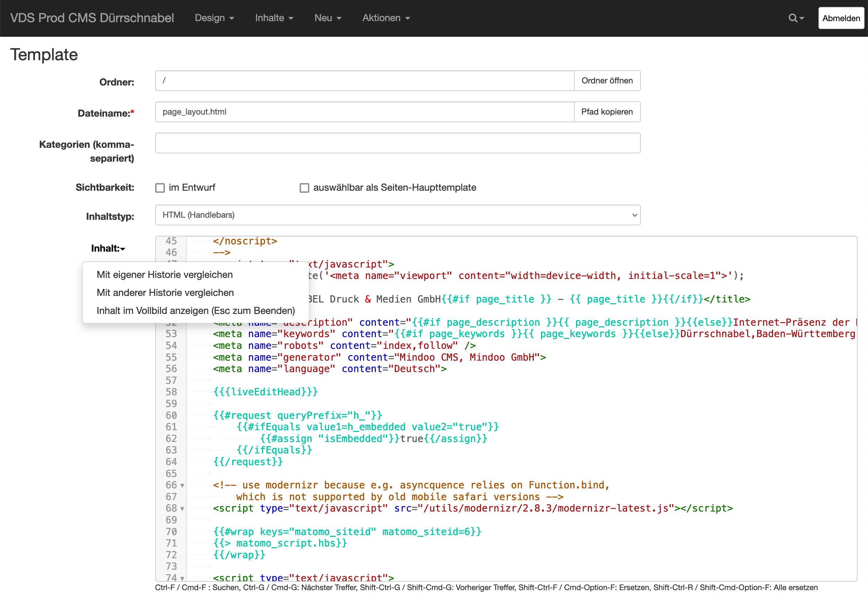
Task: Toggle auswählbar als Seiten-Haupttemplate checkbox
Action: click(x=304, y=188)
